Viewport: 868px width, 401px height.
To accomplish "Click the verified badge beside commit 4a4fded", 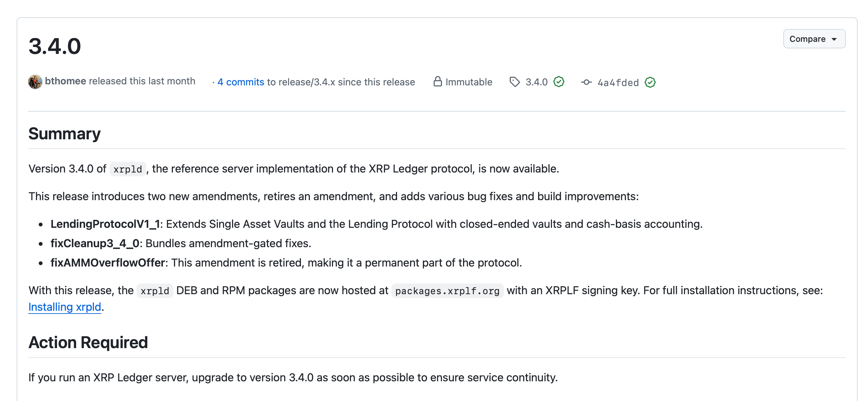I will tap(650, 82).
